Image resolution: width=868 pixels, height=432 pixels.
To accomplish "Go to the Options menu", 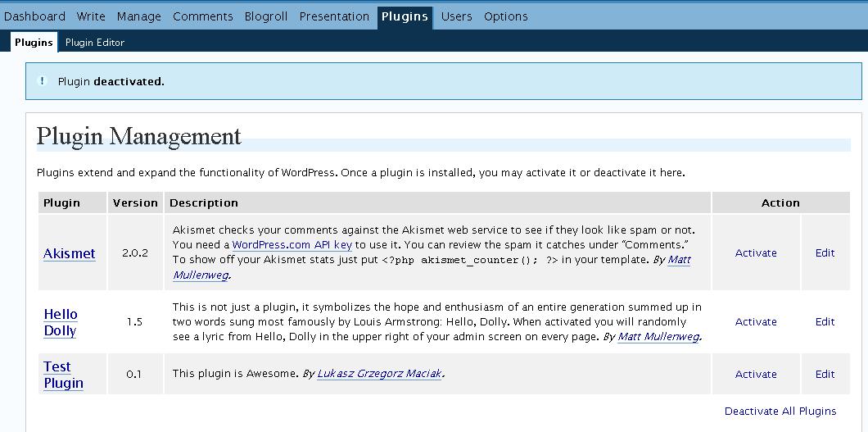I will pyautogui.click(x=506, y=16).
